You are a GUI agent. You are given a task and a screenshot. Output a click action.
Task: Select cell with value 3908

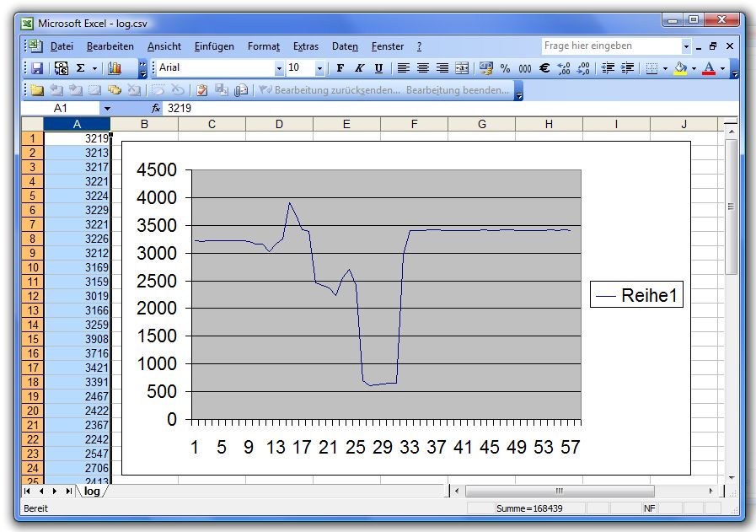78,339
